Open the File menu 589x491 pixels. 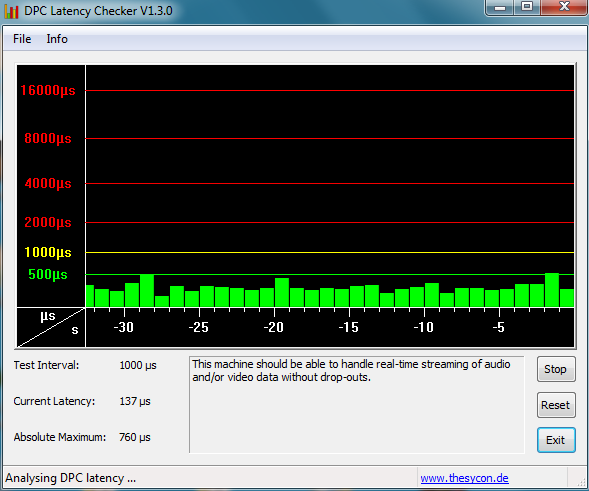22,39
